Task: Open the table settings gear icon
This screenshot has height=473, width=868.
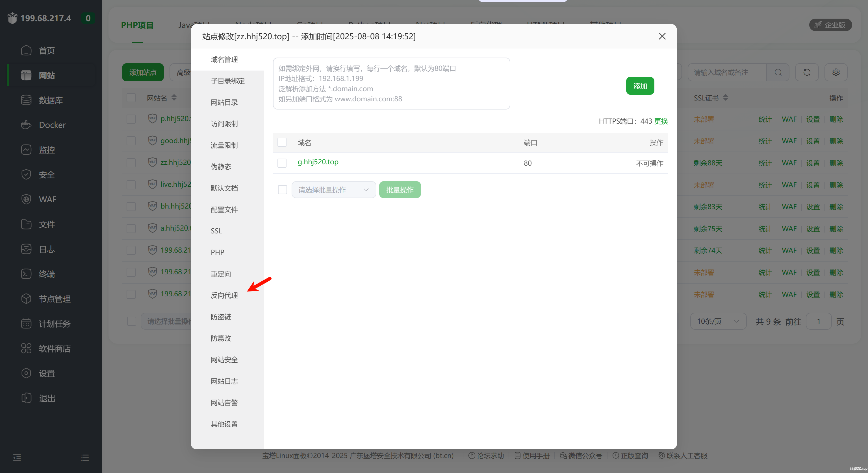Action: (836, 72)
